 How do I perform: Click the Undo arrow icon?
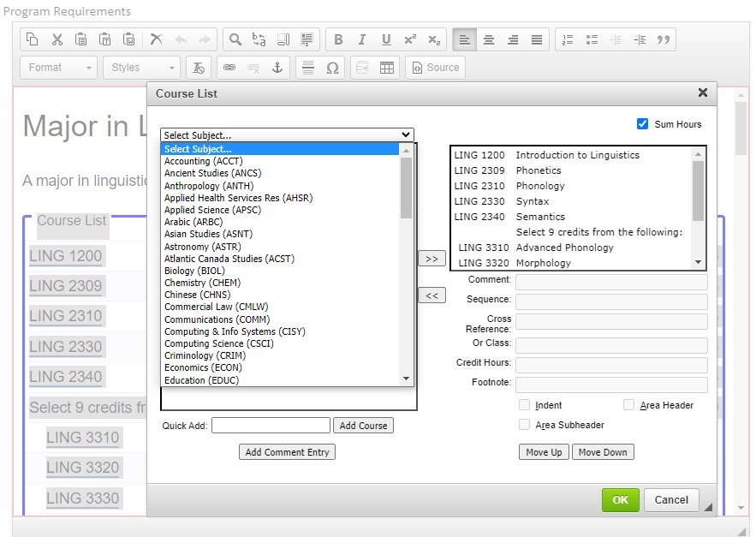[181, 39]
